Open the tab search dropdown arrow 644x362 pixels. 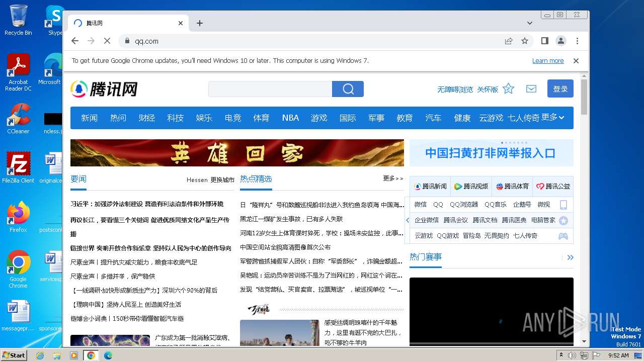pos(530,23)
